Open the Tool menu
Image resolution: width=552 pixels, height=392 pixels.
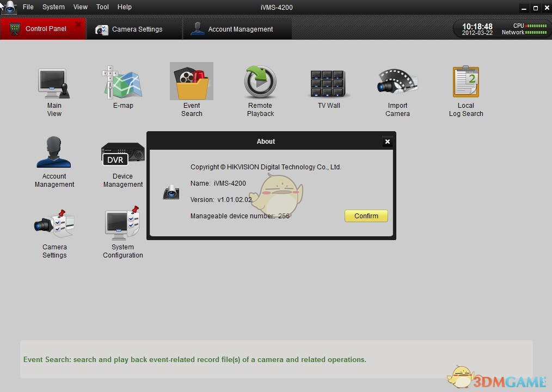point(102,7)
